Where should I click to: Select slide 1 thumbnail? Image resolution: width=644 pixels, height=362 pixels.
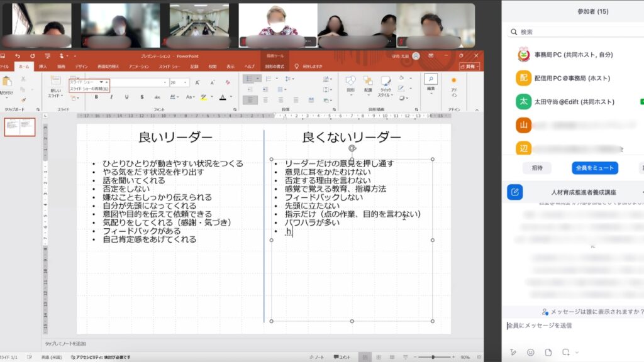[x=19, y=127]
